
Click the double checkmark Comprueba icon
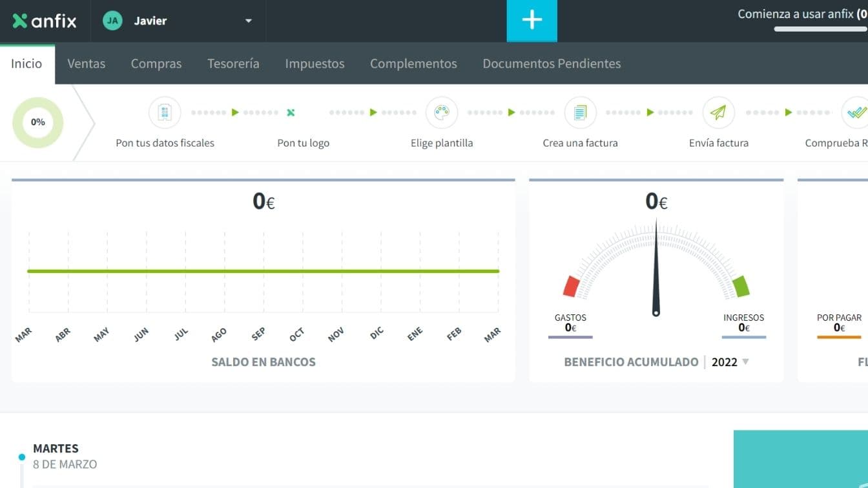(856, 112)
